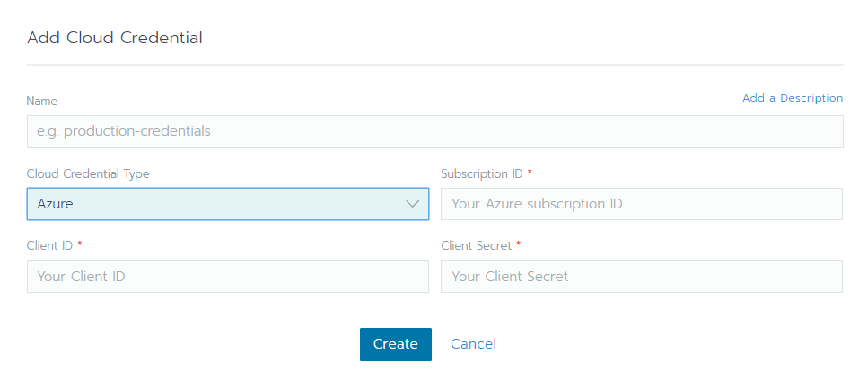This screenshot has height=381, width=868.
Task: Click the selected Azure value text
Action: coord(56,204)
